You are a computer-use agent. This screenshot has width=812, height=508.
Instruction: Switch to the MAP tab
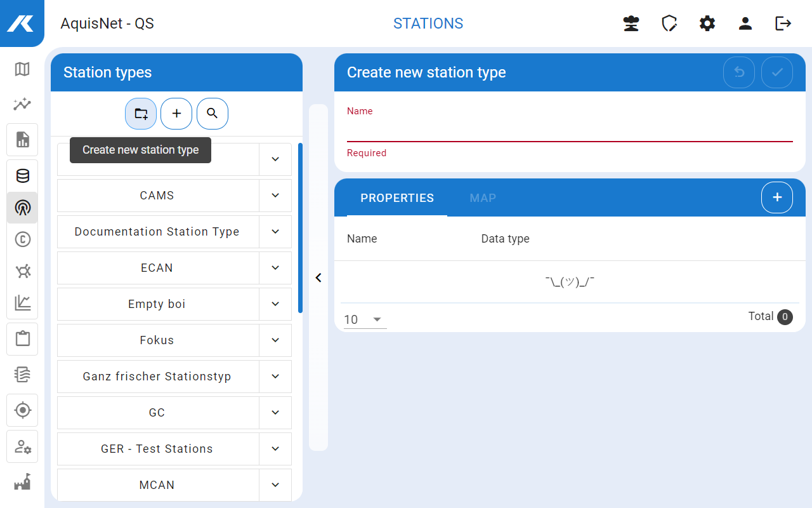pyautogui.click(x=483, y=198)
